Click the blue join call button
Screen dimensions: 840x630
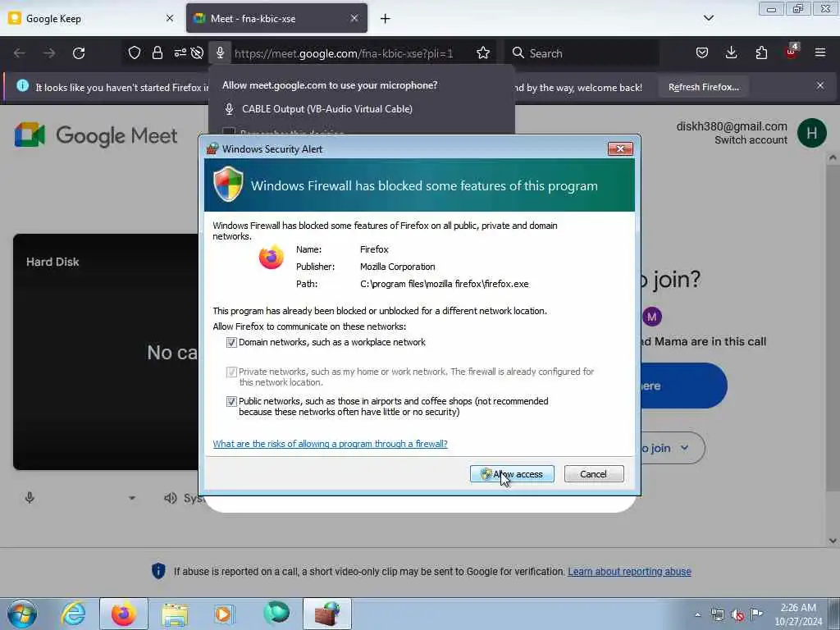(683, 386)
